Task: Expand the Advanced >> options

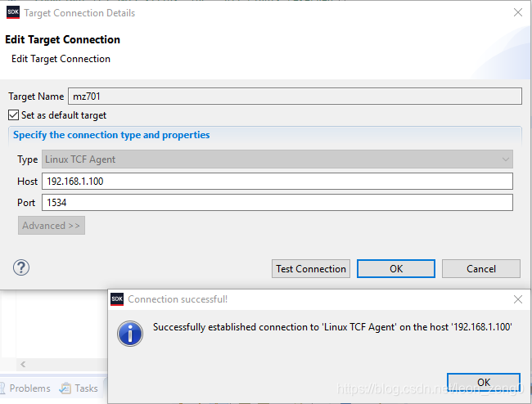Action: (x=52, y=226)
